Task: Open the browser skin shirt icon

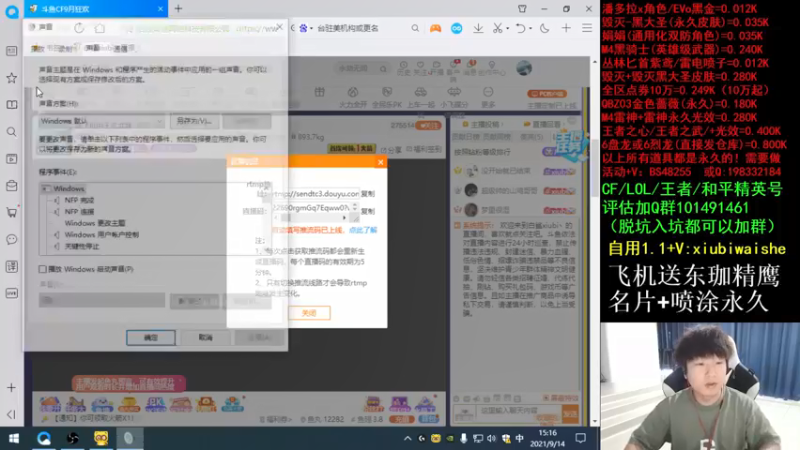Action: click(522, 9)
